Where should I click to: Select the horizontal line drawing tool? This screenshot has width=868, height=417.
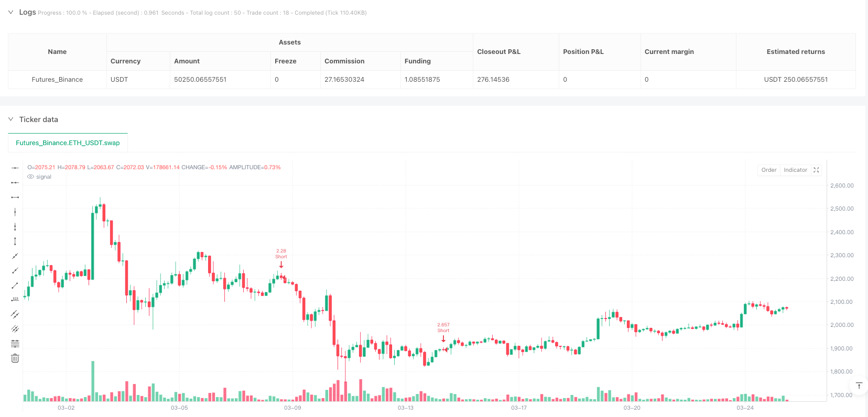pyautogui.click(x=15, y=168)
